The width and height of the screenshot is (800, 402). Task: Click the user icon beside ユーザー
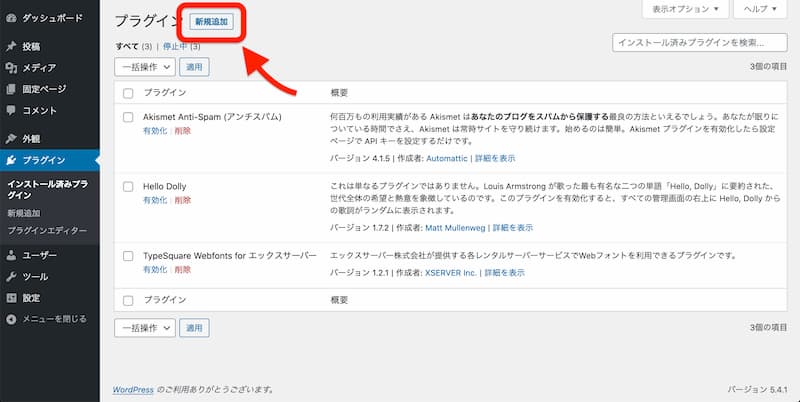(x=11, y=255)
